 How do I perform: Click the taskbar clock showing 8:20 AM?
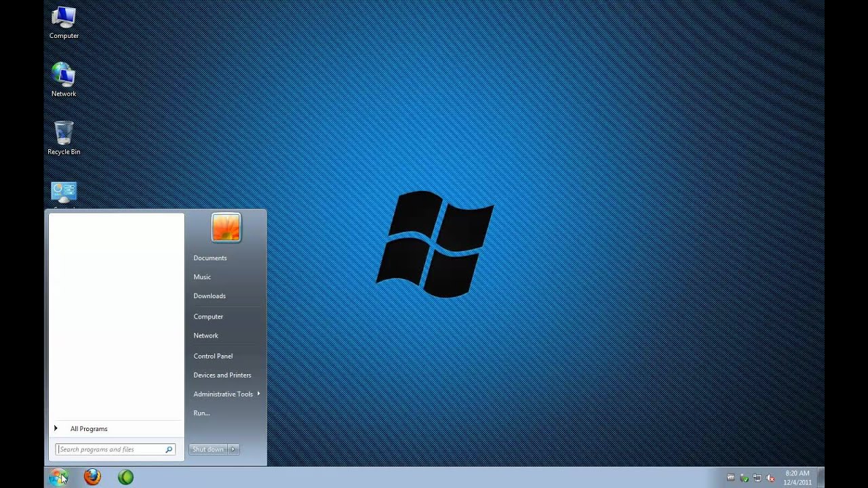(797, 478)
